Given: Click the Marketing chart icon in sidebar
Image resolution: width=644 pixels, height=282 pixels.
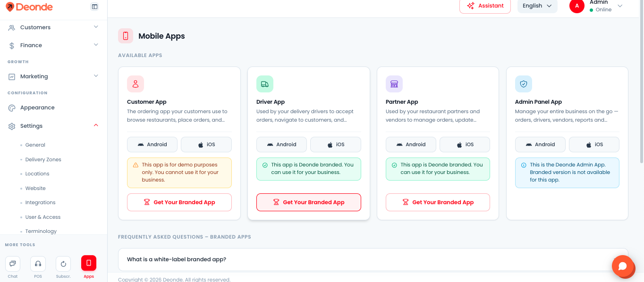Looking at the screenshot, I should (x=12, y=76).
